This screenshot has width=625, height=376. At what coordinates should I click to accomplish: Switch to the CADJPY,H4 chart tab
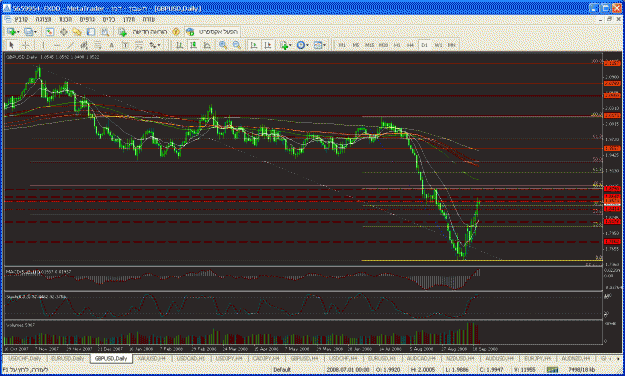266,359
